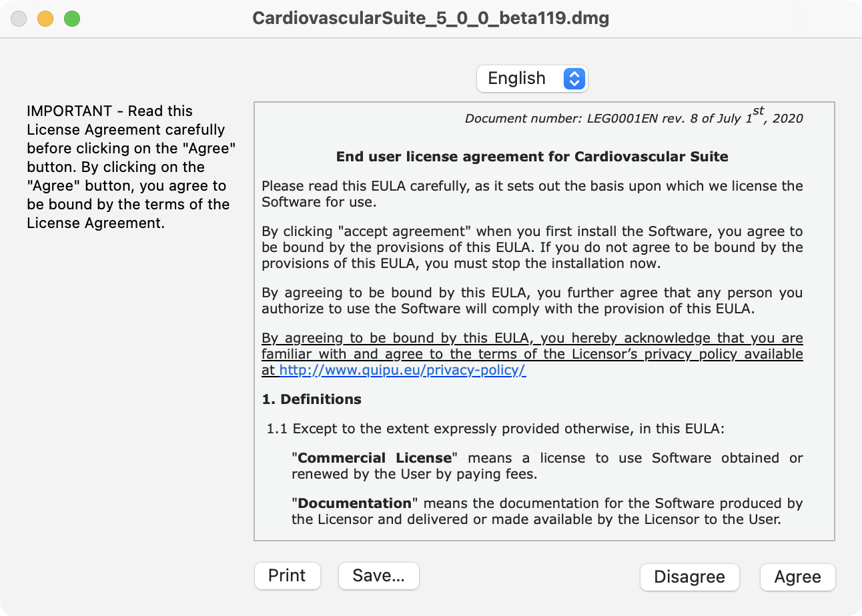Click Agree to accept the license

(x=797, y=577)
